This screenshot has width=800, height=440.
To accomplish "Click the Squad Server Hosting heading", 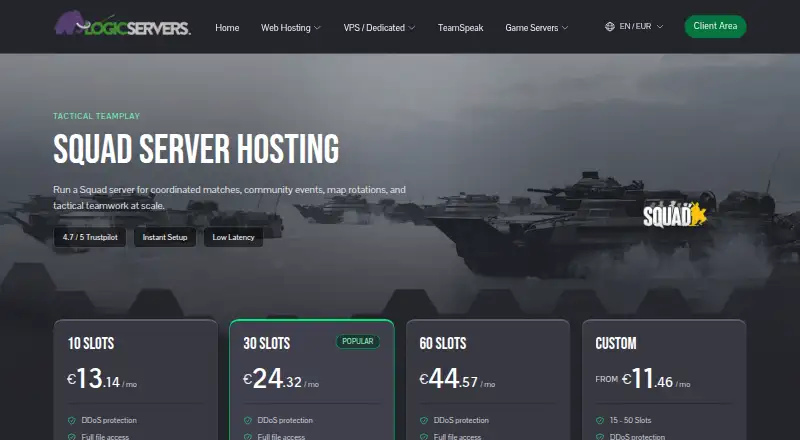I will coord(196,149).
